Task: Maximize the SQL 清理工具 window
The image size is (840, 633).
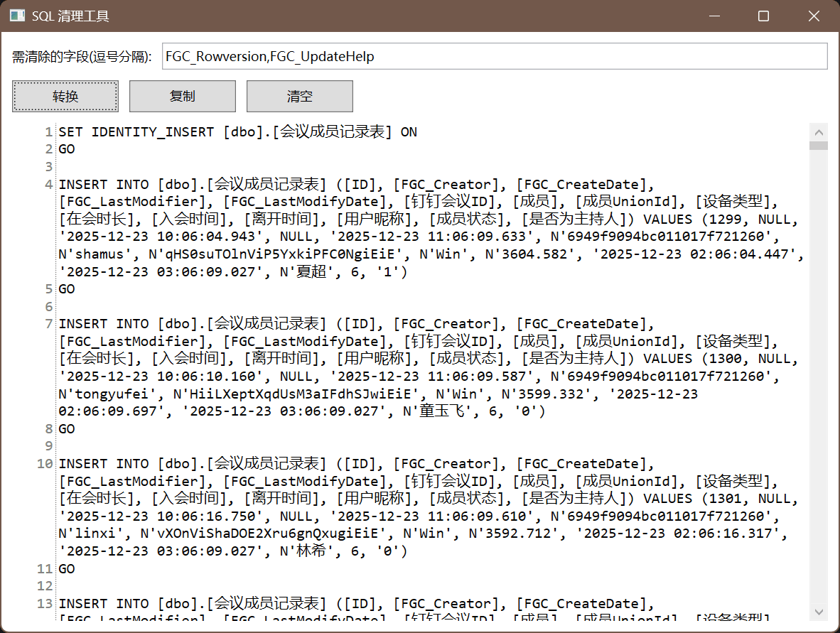Action: (x=763, y=16)
